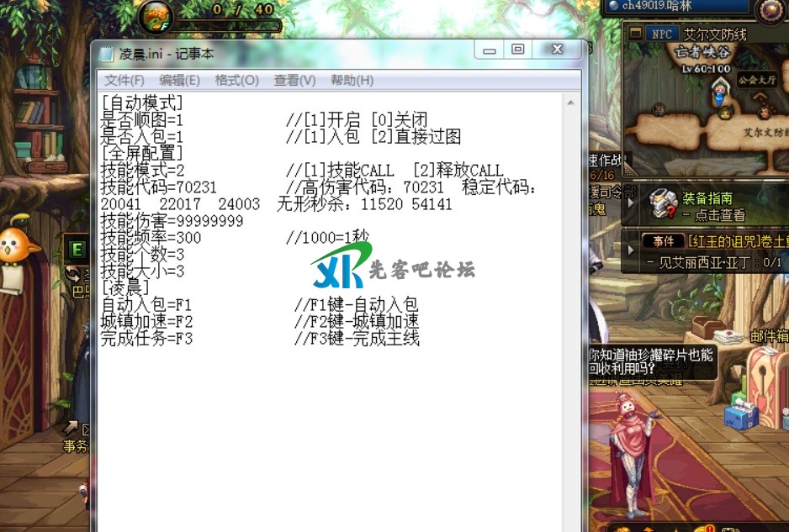This screenshot has height=532, width=789.
Task: Collapse the minimap using its top-left window icon
Action: click(x=634, y=34)
